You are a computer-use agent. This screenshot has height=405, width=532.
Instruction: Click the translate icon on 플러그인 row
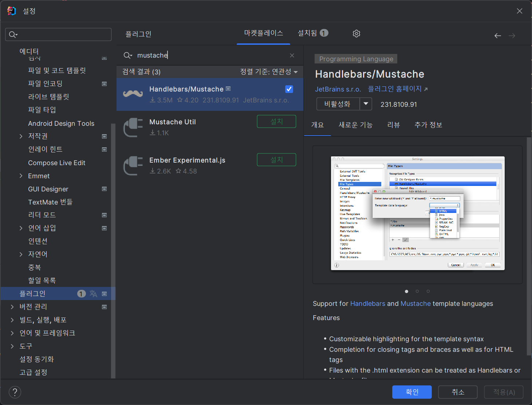(94, 294)
